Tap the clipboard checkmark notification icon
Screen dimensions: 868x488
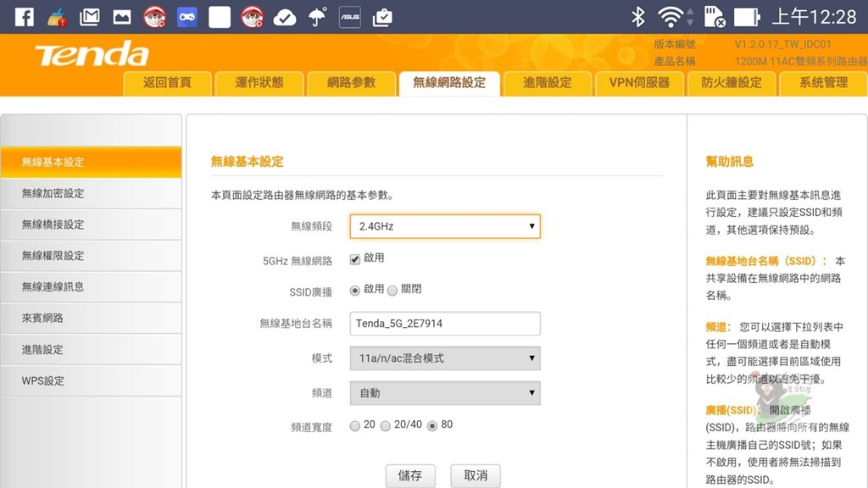click(x=382, y=18)
